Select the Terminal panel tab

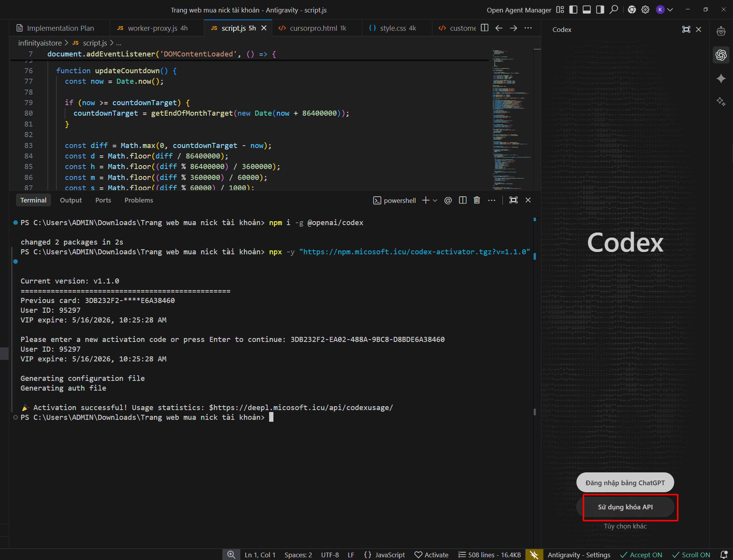click(x=33, y=200)
